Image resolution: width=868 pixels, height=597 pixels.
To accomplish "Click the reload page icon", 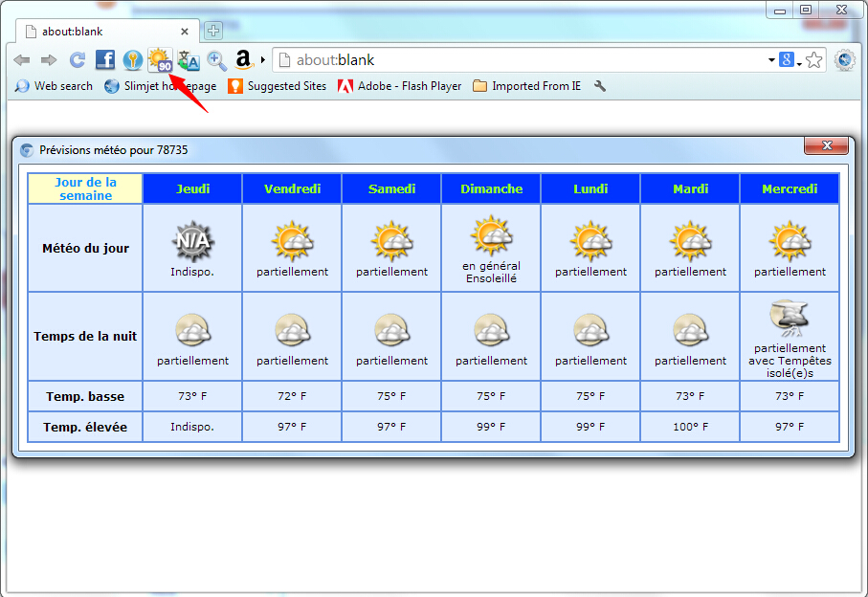I will coord(78,59).
